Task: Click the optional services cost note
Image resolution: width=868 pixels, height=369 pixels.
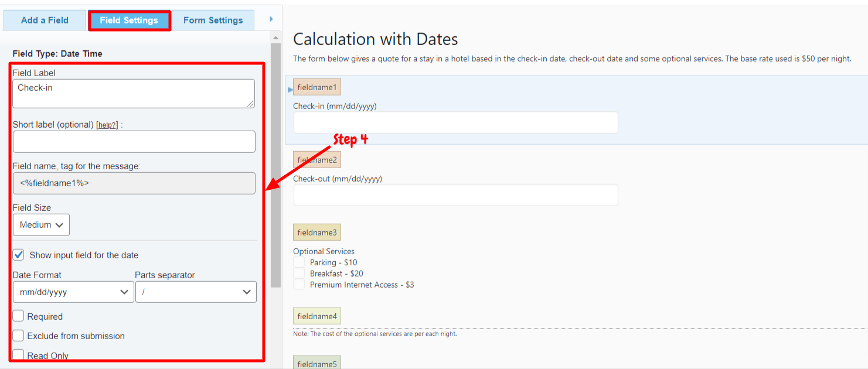Action: (x=375, y=334)
